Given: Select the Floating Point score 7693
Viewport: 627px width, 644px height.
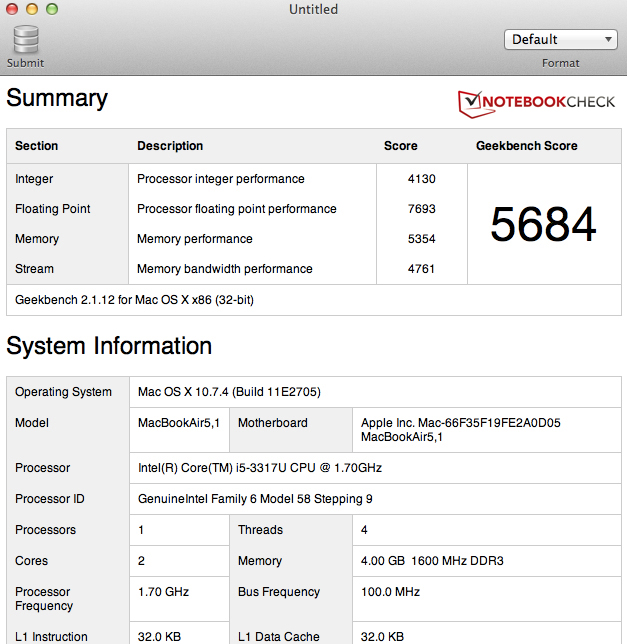Looking at the screenshot, I should click(421, 209).
